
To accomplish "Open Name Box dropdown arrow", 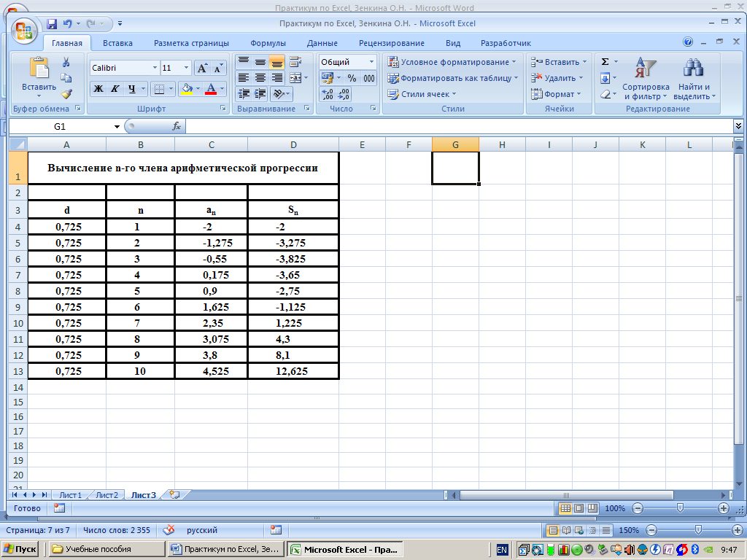I will (x=117, y=127).
